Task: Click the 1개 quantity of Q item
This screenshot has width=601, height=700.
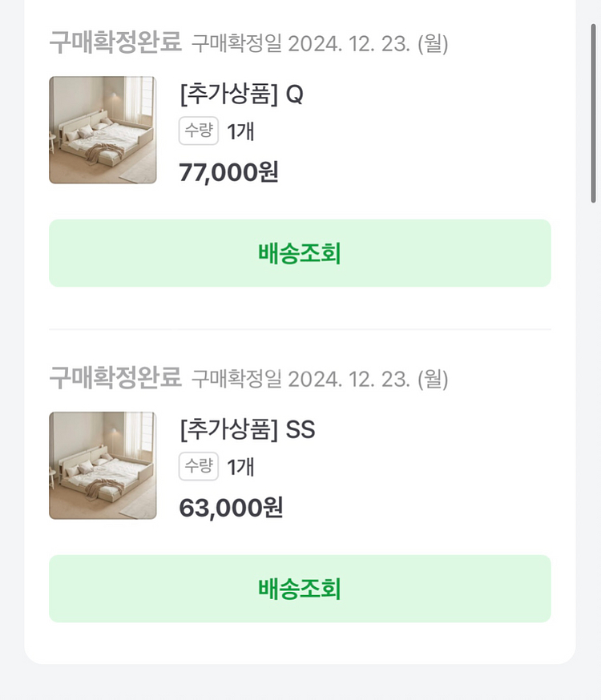Action: click(240, 131)
